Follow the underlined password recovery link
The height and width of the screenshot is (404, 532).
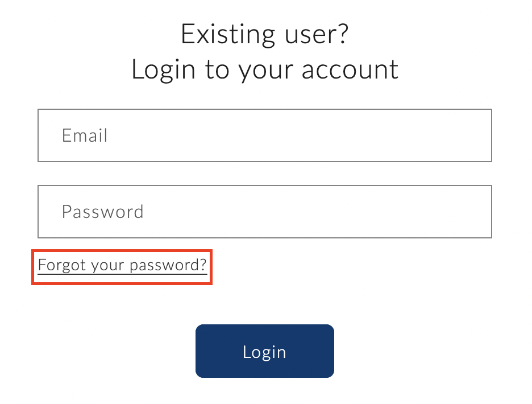(122, 265)
